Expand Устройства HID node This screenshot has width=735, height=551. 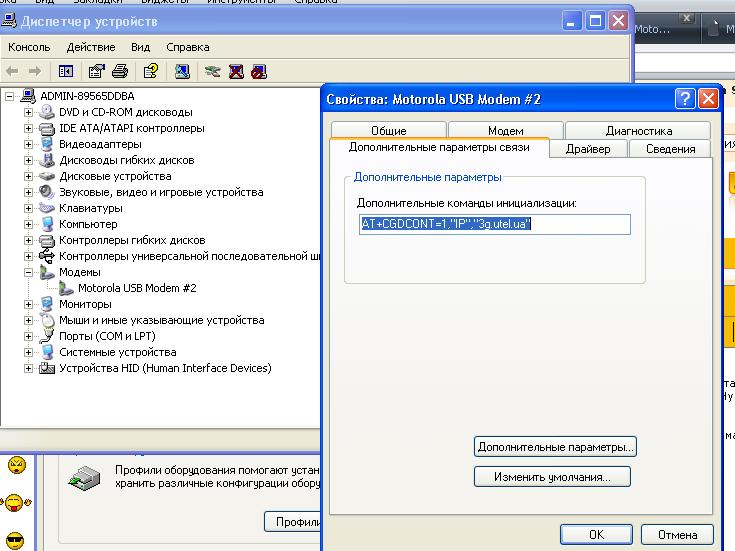pyautogui.click(x=28, y=369)
